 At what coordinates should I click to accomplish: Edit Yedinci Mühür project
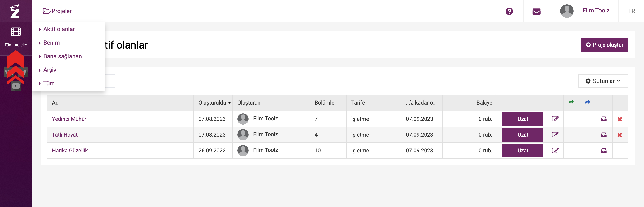555,119
